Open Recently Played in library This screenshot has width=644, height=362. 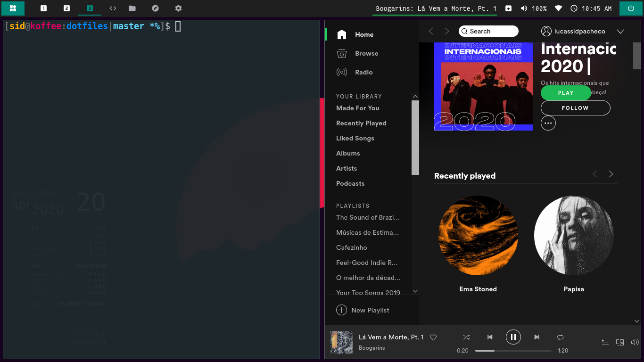[x=361, y=123]
